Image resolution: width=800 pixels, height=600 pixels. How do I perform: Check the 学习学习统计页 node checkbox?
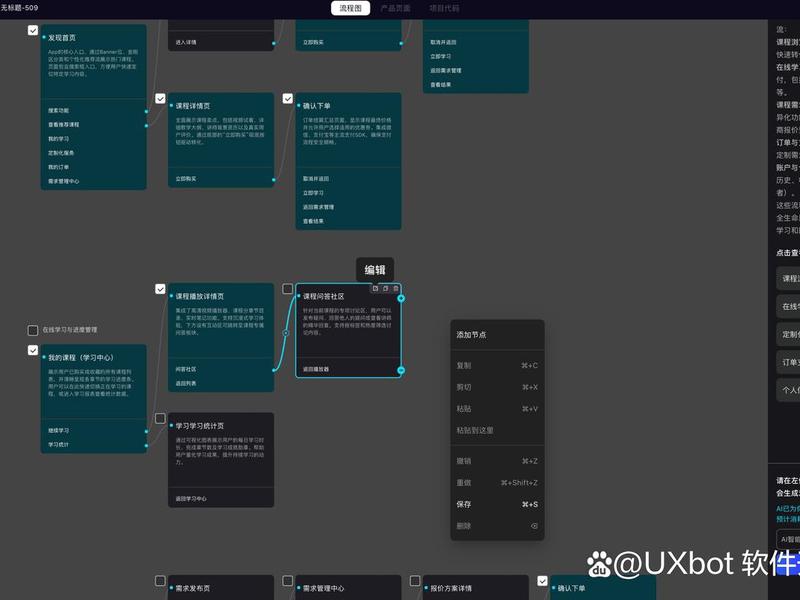pyautogui.click(x=160, y=418)
